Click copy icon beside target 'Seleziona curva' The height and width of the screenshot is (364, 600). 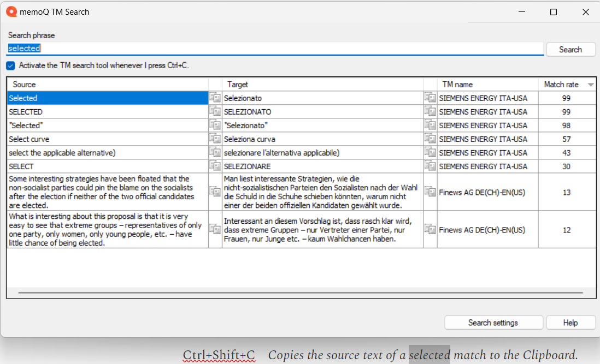click(430, 139)
